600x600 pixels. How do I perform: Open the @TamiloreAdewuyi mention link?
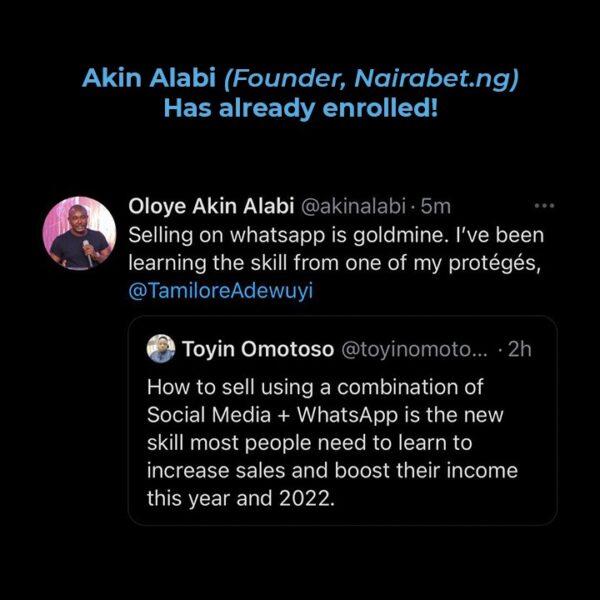point(221,290)
